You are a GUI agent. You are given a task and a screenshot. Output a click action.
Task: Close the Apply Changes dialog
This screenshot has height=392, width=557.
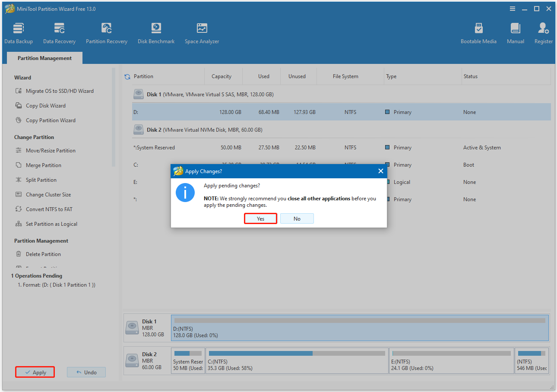click(x=380, y=171)
